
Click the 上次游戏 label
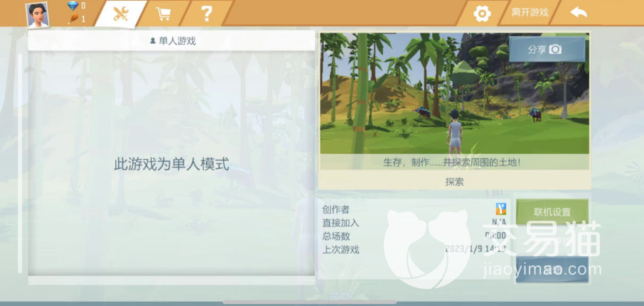340,249
